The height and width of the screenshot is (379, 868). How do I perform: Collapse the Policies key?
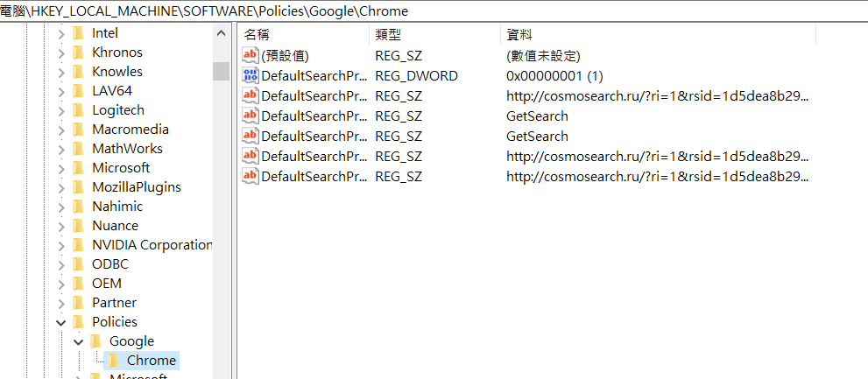61,323
